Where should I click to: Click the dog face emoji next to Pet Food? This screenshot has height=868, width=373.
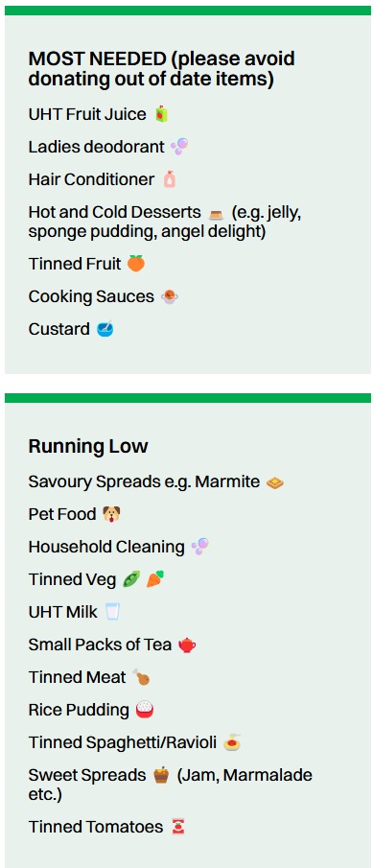pyautogui.click(x=111, y=514)
